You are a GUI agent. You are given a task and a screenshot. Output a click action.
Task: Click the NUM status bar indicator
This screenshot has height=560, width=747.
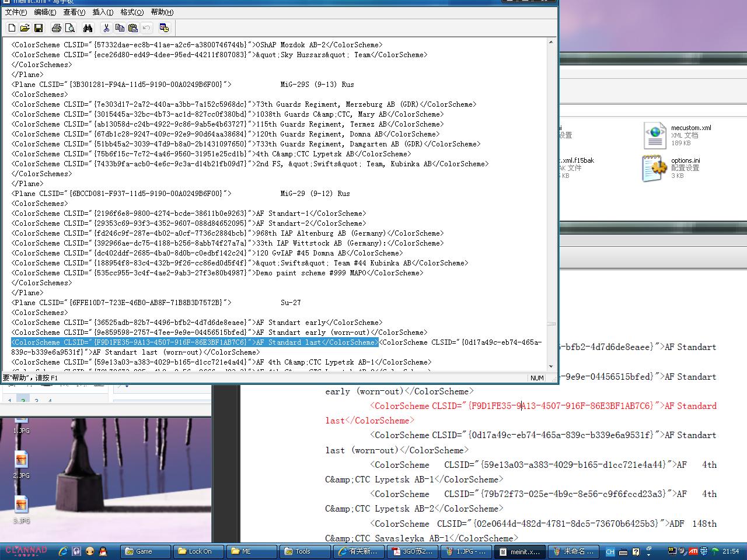point(537,378)
